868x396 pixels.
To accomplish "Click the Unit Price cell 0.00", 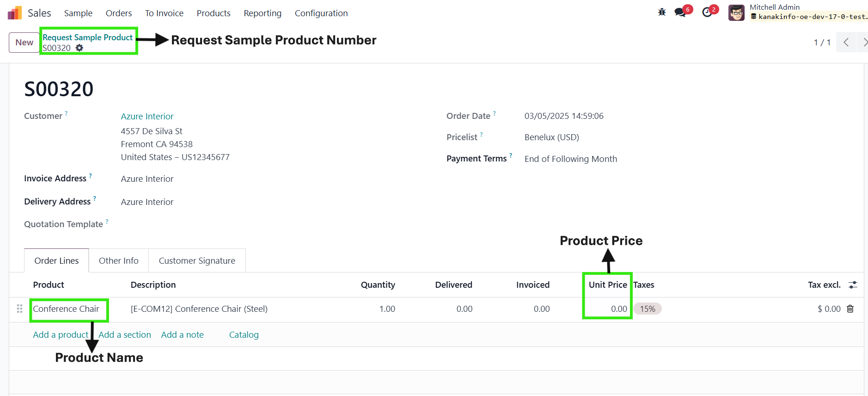I will click(x=619, y=309).
